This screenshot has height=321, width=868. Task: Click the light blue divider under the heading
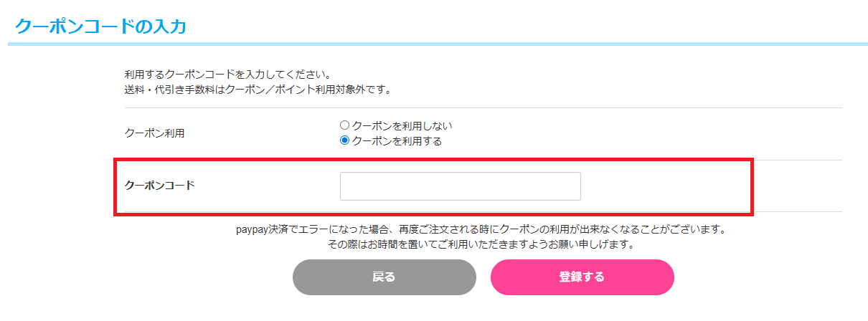(438, 44)
